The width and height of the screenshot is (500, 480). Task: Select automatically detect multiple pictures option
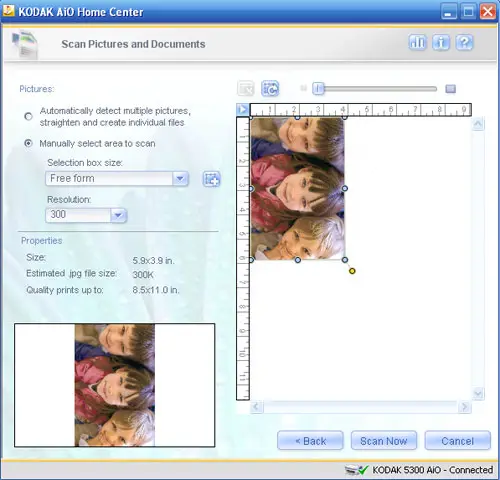point(29,116)
